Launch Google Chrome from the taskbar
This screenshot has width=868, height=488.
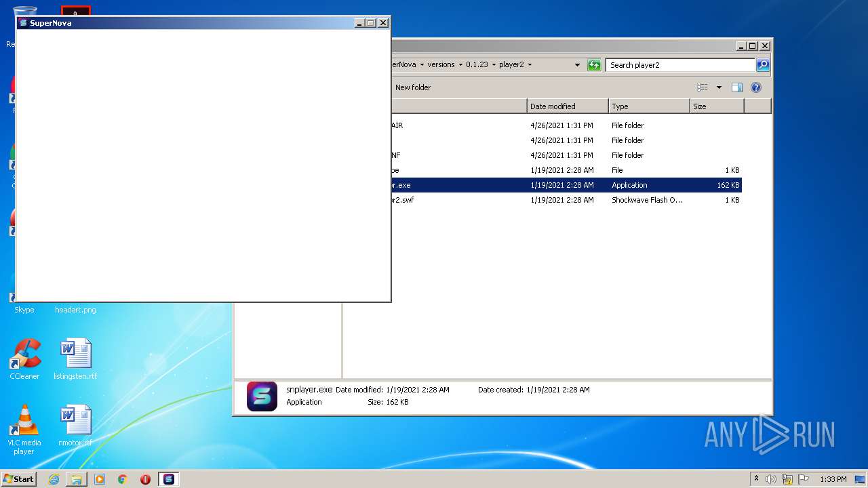[x=123, y=479]
